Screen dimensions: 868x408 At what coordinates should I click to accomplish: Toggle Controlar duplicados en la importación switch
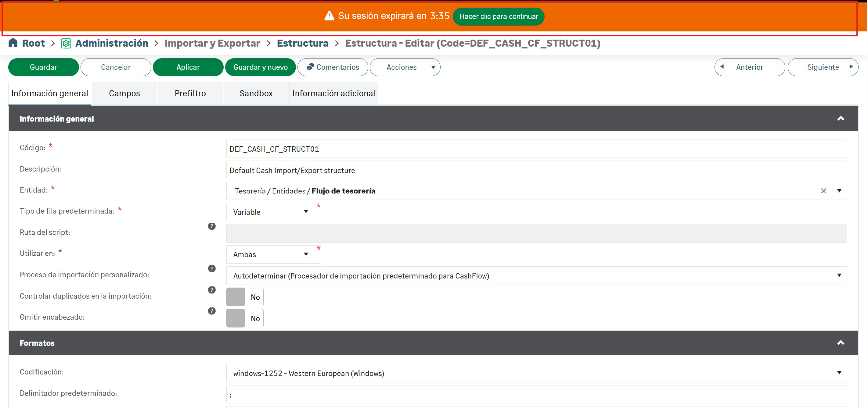[245, 297]
